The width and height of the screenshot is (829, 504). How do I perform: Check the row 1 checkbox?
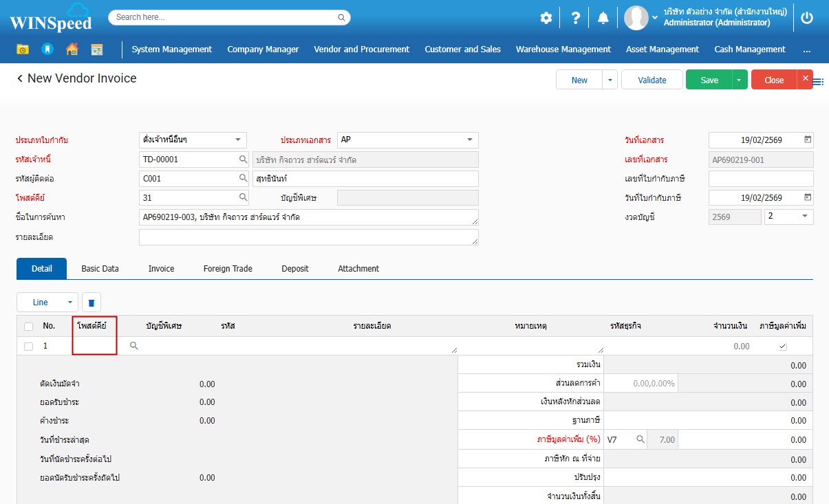(28, 346)
